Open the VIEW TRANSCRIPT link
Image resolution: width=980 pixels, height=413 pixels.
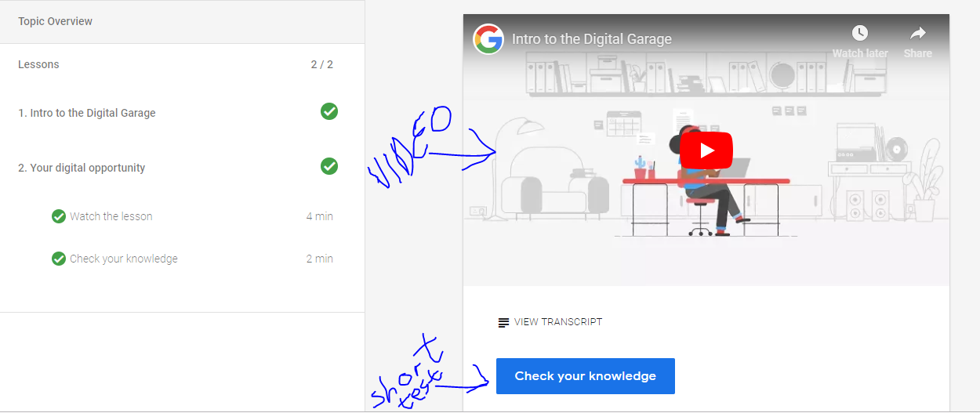click(557, 322)
